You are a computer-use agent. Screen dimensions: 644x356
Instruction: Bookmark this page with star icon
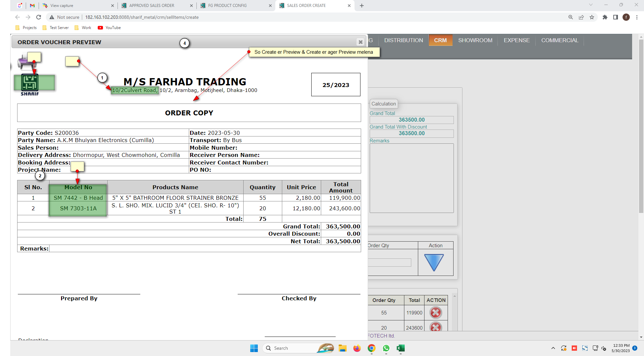(x=592, y=17)
